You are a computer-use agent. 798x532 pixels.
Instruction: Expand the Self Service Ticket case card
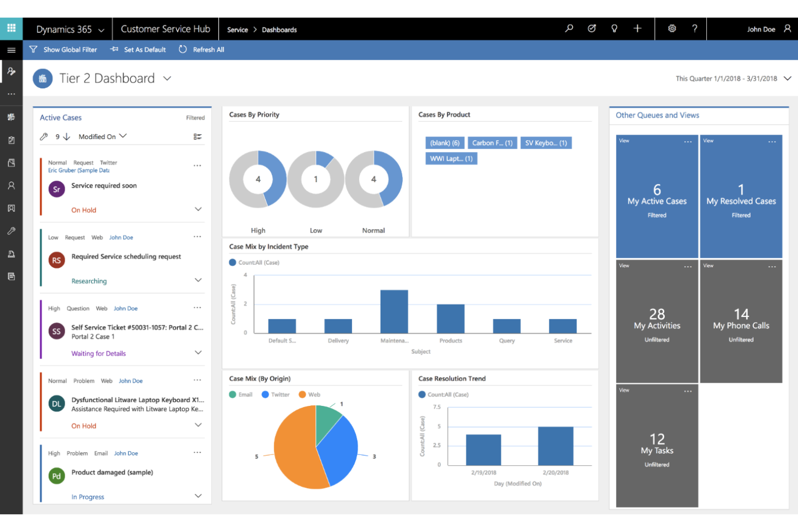click(x=198, y=353)
